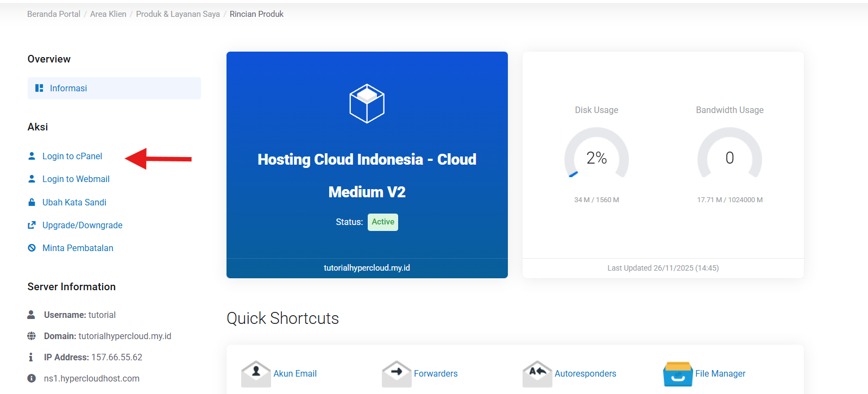868x394 pixels.
Task: Click the globe icon beside Domain
Action: click(32, 336)
